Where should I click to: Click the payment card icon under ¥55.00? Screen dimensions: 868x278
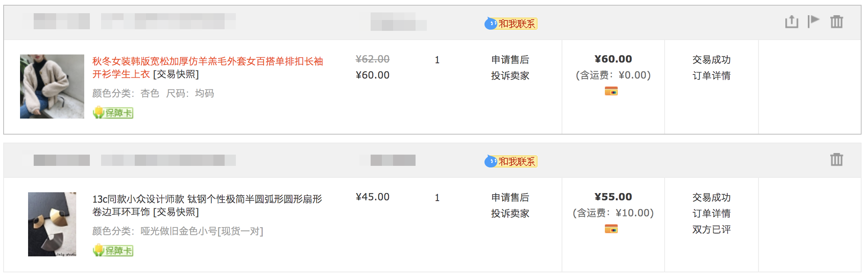pyautogui.click(x=611, y=229)
